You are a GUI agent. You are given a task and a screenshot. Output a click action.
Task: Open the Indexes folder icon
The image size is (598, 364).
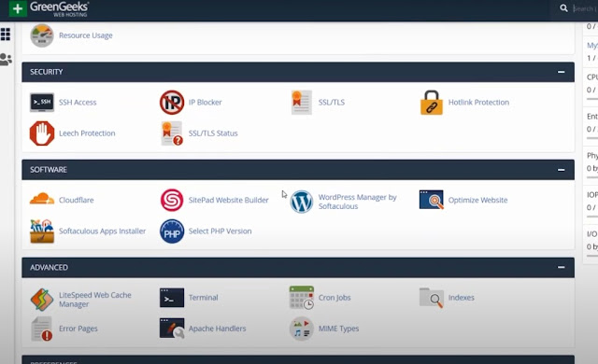[432, 298]
